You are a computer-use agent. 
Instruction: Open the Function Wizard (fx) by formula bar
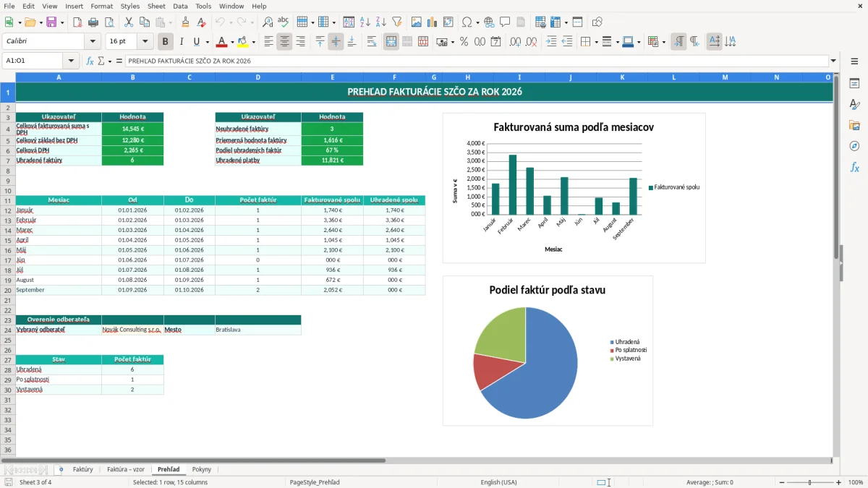[x=90, y=61]
